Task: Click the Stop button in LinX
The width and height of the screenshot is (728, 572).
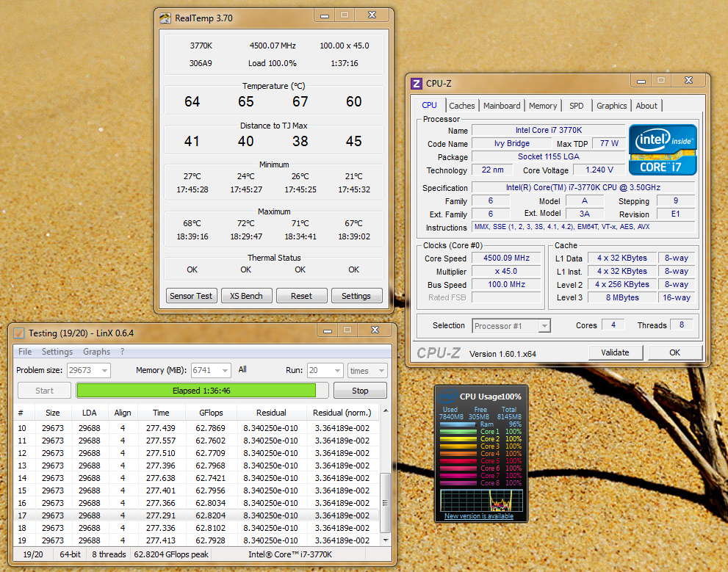Action: coord(360,391)
